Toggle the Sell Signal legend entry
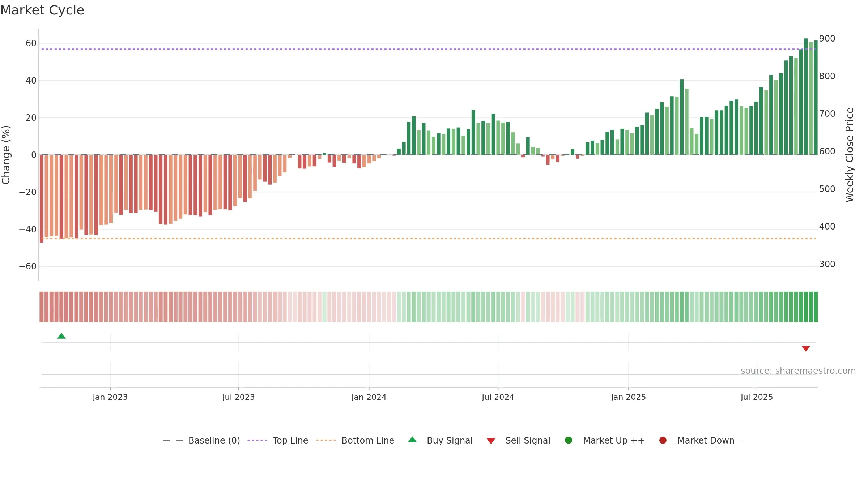The width and height of the screenshot is (868, 488). click(x=518, y=440)
